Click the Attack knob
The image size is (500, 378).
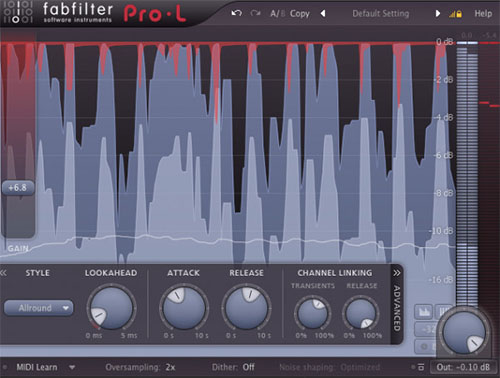tap(184, 307)
